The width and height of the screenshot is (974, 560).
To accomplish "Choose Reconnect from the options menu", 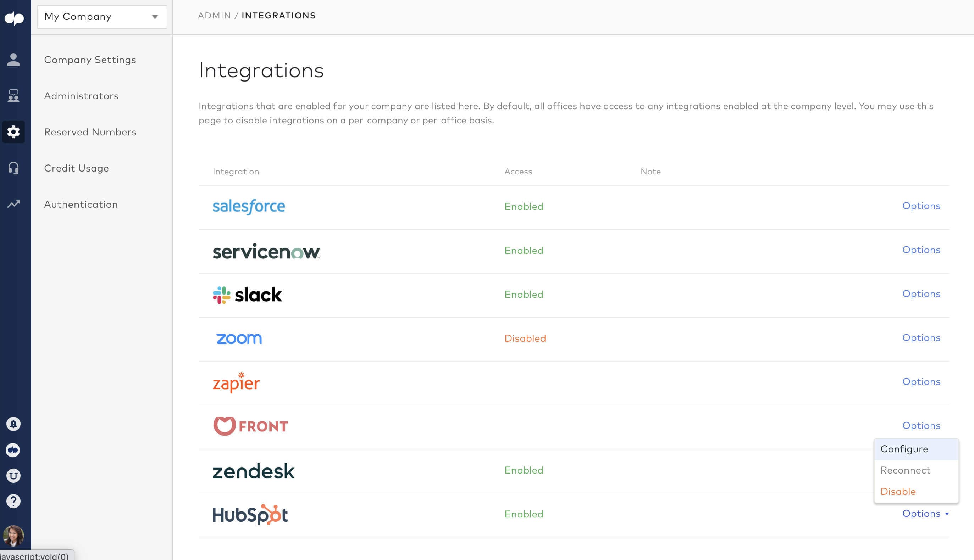I will point(916,470).
